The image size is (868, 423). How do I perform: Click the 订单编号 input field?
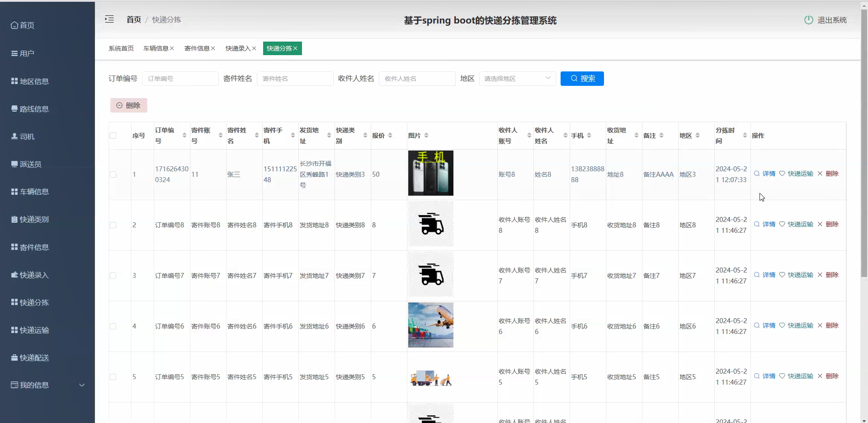(x=179, y=78)
